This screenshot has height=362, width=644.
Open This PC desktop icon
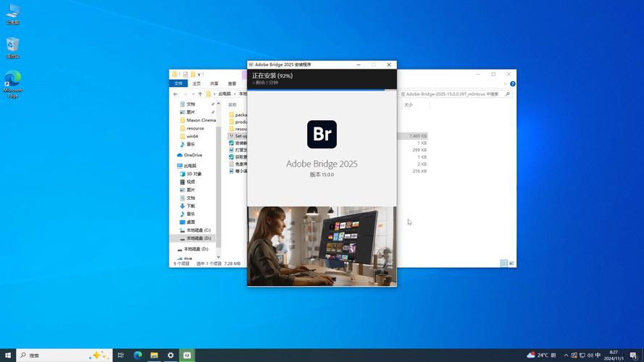point(13,14)
